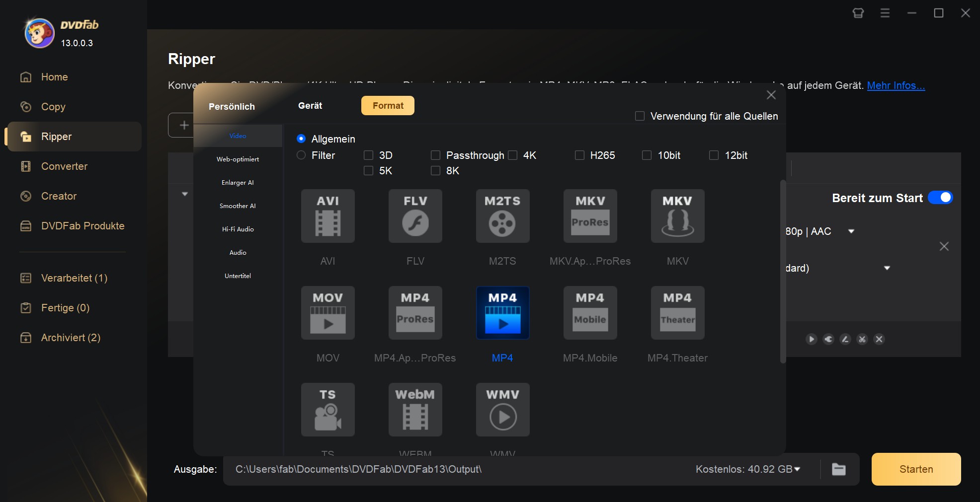Click the Starten button
This screenshot has width=980, height=502.
[916, 469]
